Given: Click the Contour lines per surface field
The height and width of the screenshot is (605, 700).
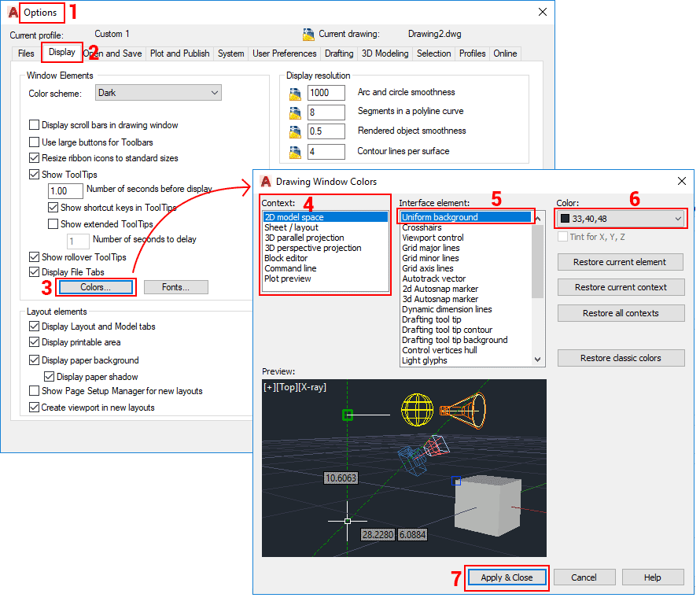Looking at the screenshot, I should (326, 151).
